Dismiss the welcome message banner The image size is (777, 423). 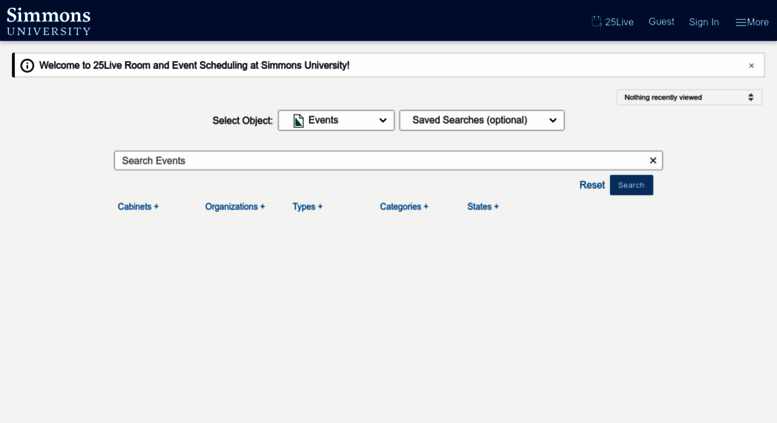(751, 65)
